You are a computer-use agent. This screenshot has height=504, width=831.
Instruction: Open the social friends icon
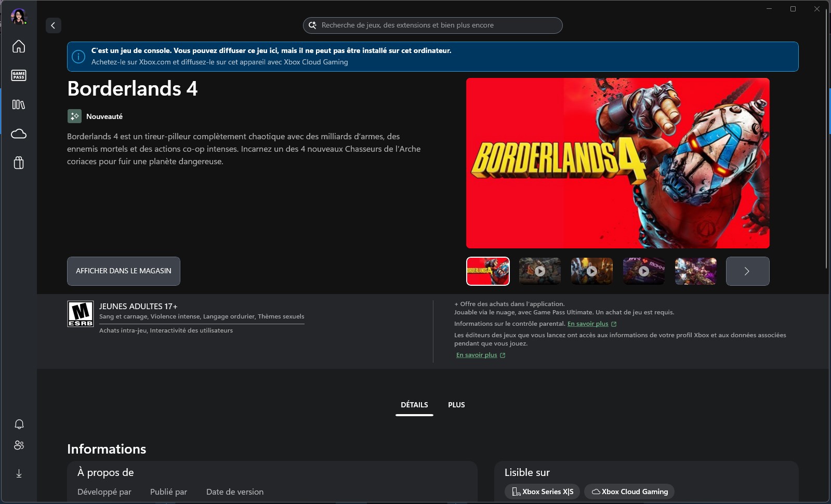coord(19,445)
